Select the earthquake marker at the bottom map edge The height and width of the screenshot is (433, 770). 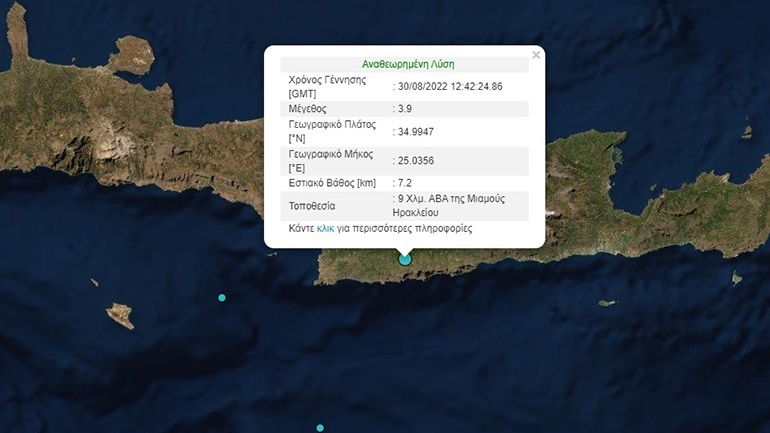[320, 428]
